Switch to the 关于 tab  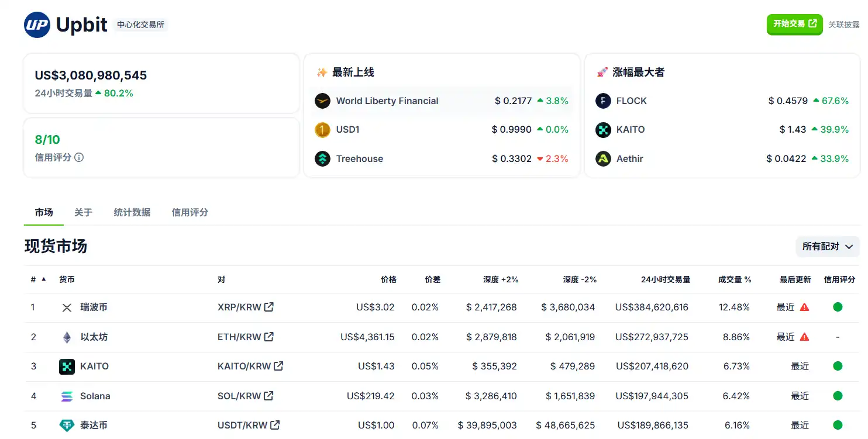(83, 212)
